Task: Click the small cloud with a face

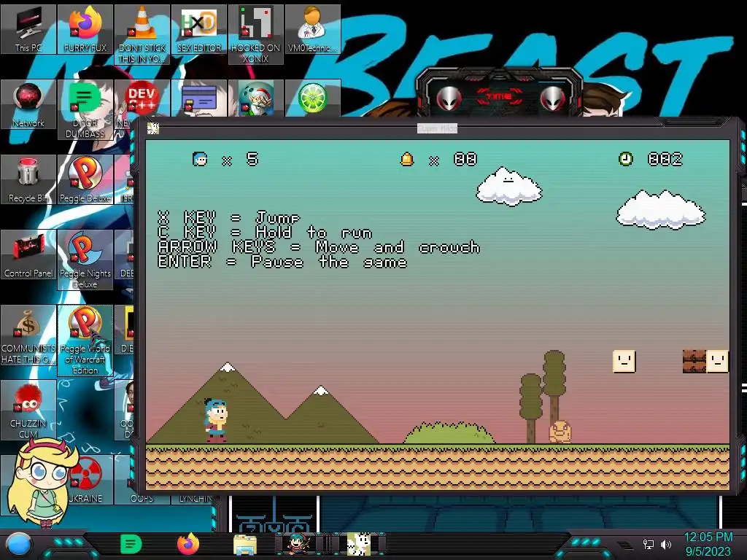Action: pyautogui.click(x=508, y=187)
